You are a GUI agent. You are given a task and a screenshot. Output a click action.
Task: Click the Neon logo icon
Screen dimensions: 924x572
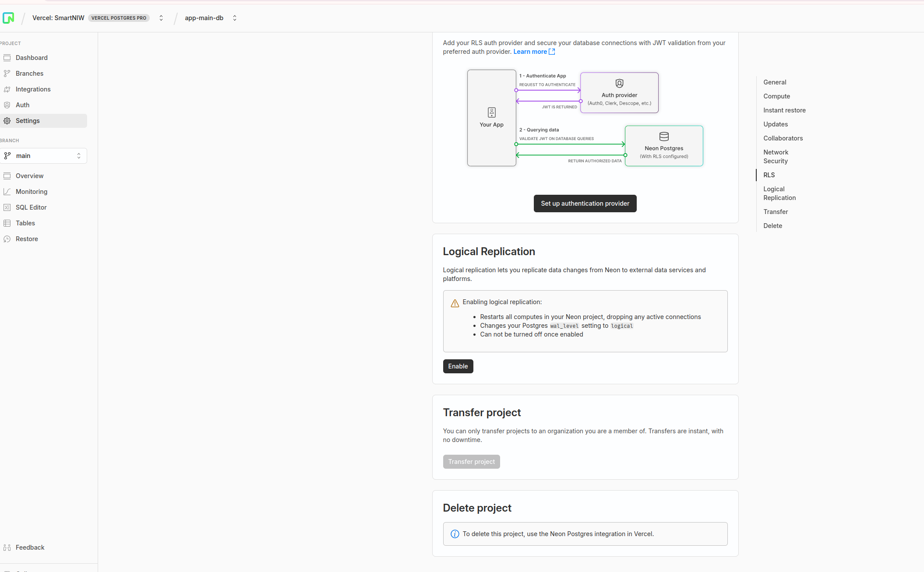pyautogui.click(x=8, y=18)
